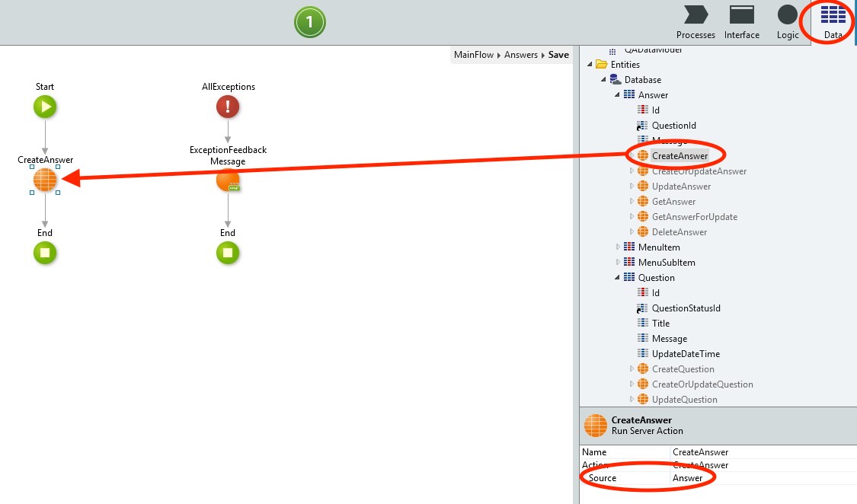Expand the GetAnswer action
This screenshot has width=857, height=504.
pos(632,202)
